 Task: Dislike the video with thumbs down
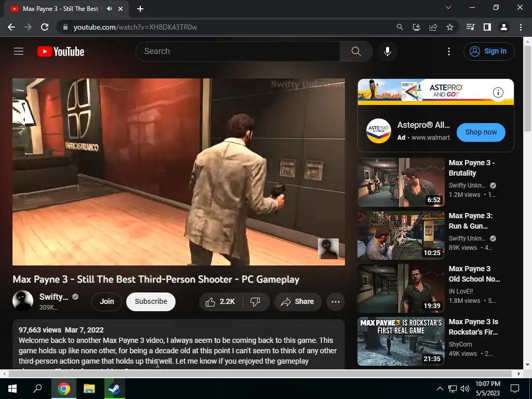tap(256, 301)
